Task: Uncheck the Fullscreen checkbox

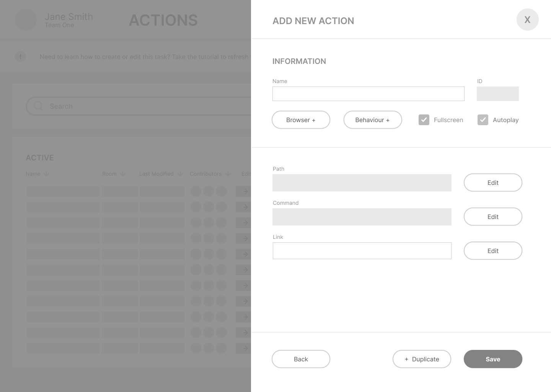Action: click(424, 120)
